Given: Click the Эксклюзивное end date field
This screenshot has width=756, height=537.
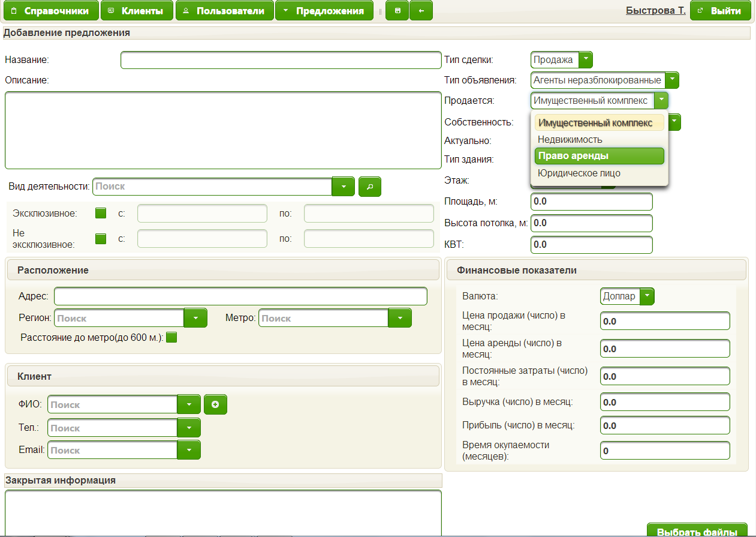Looking at the screenshot, I should click(369, 214).
